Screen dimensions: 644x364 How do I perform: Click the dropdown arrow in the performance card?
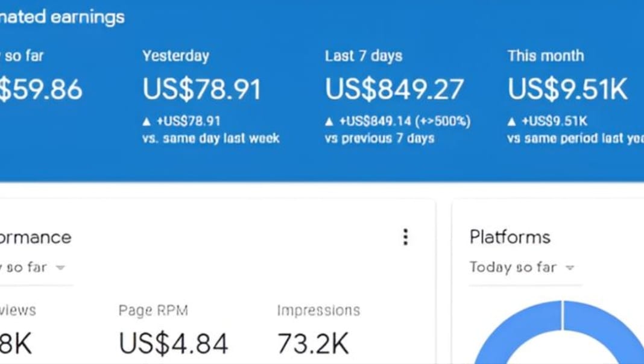coord(60,268)
